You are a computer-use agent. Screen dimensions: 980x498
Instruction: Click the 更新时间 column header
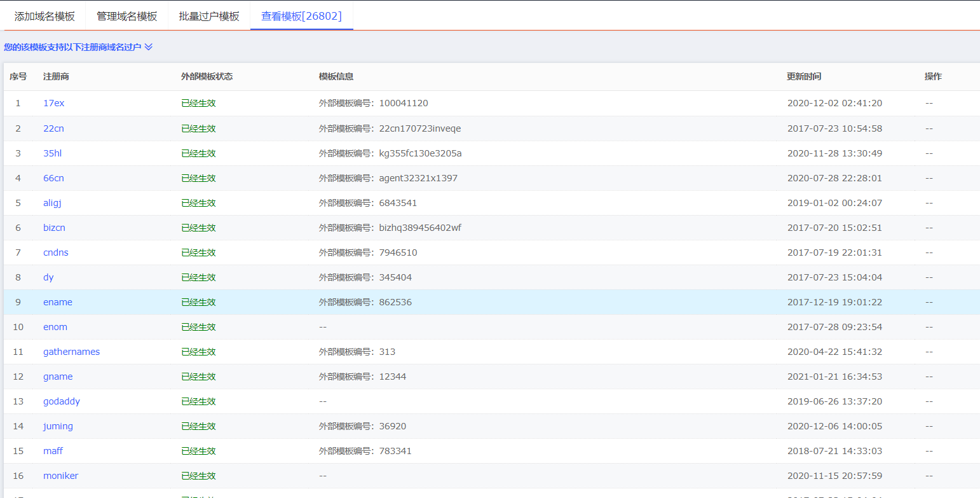[x=804, y=76]
